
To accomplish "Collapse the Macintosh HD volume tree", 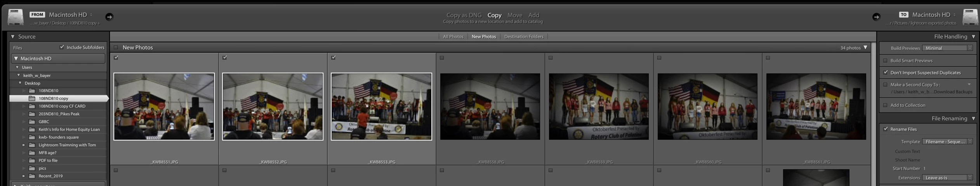I will (x=16, y=58).
